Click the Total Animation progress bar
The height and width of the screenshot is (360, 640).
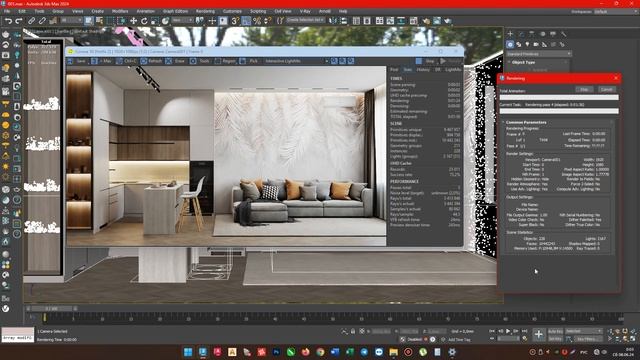point(559,97)
